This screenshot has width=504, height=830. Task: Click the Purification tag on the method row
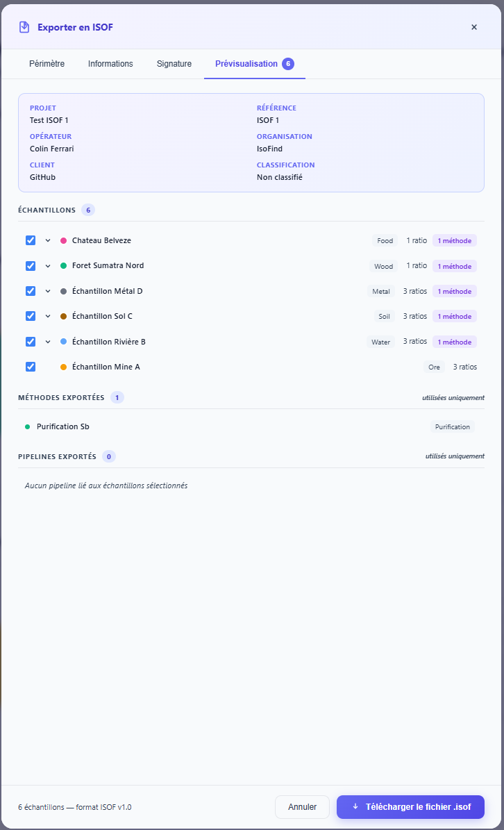pos(452,426)
